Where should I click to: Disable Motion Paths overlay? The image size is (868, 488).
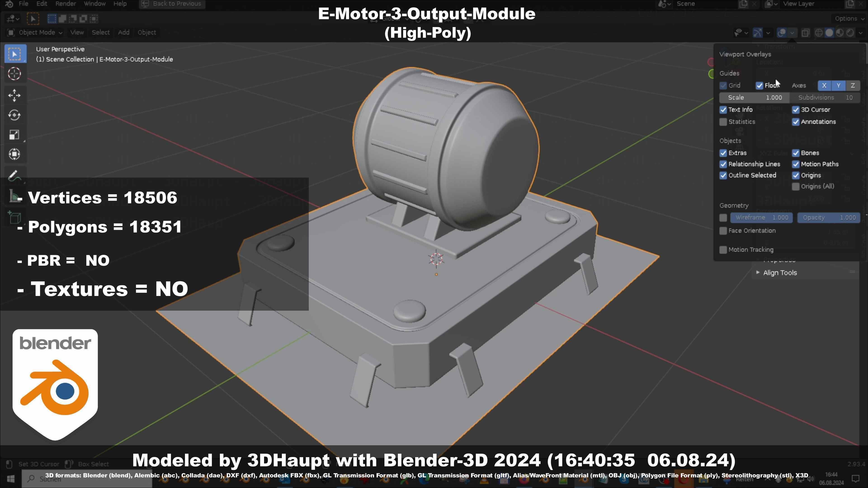tap(796, 164)
